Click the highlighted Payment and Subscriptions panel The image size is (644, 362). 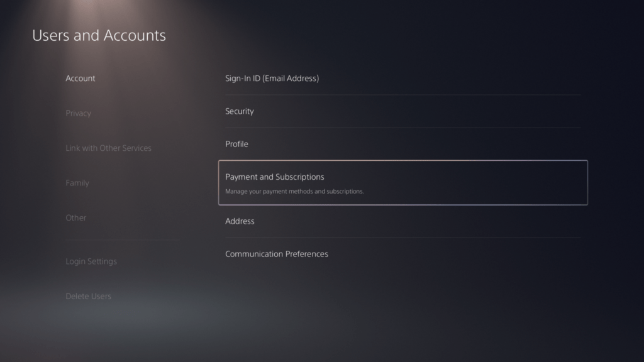tap(402, 182)
